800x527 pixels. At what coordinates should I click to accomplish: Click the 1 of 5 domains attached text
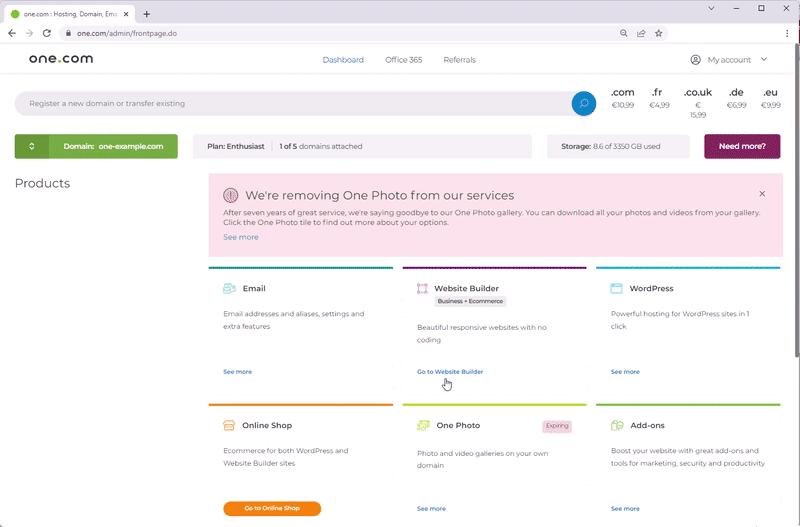click(321, 146)
